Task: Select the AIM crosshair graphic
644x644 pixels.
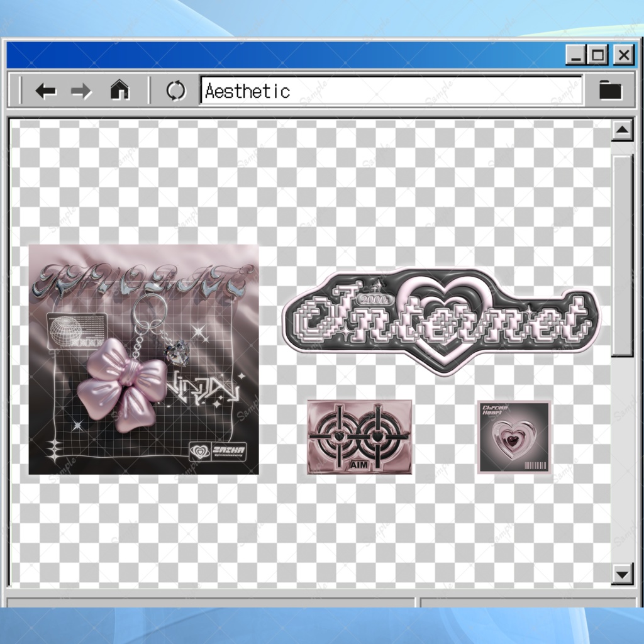Action: pyautogui.click(x=359, y=438)
